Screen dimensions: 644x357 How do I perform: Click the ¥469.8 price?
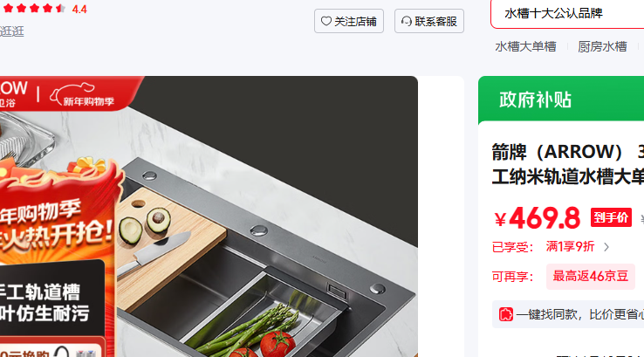[x=538, y=218]
